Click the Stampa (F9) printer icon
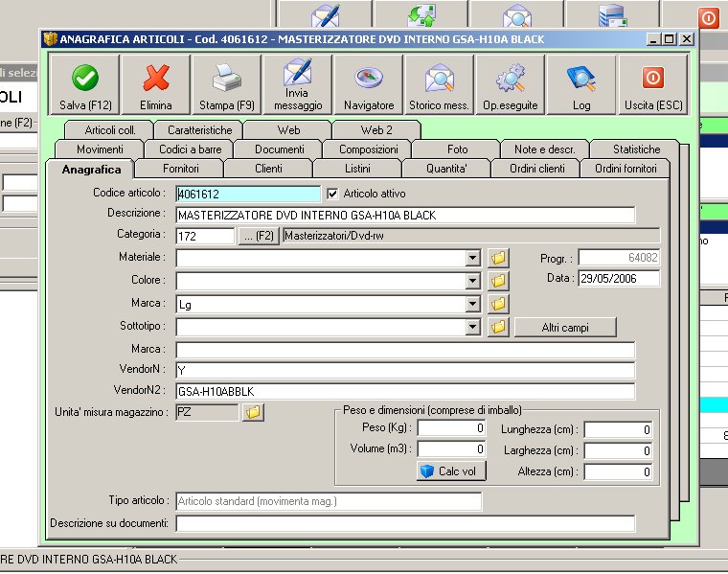The height and width of the screenshot is (574, 728). coord(226,85)
